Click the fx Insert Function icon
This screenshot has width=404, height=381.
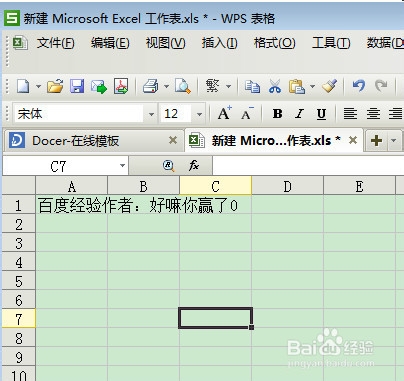click(194, 165)
